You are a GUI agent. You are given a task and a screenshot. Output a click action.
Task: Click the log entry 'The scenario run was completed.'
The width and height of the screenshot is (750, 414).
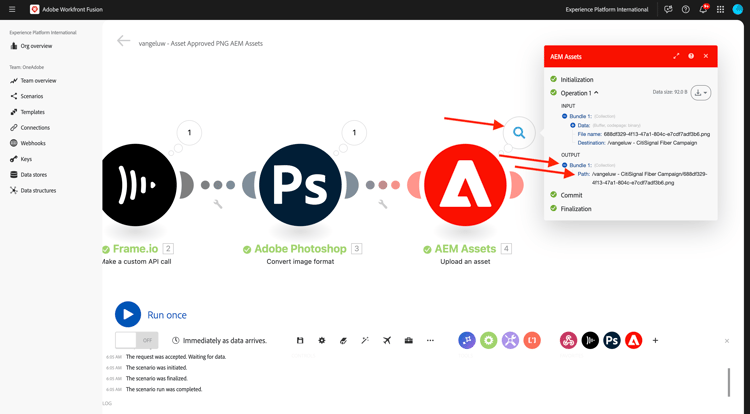click(164, 390)
